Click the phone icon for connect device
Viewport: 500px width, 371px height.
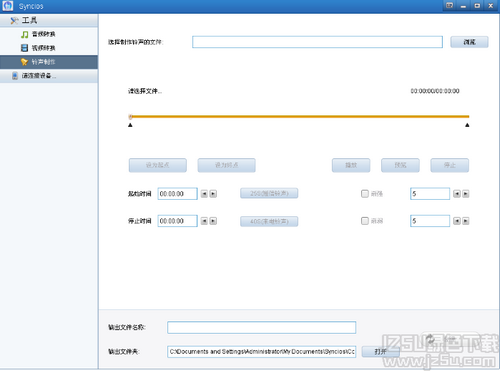(15, 76)
